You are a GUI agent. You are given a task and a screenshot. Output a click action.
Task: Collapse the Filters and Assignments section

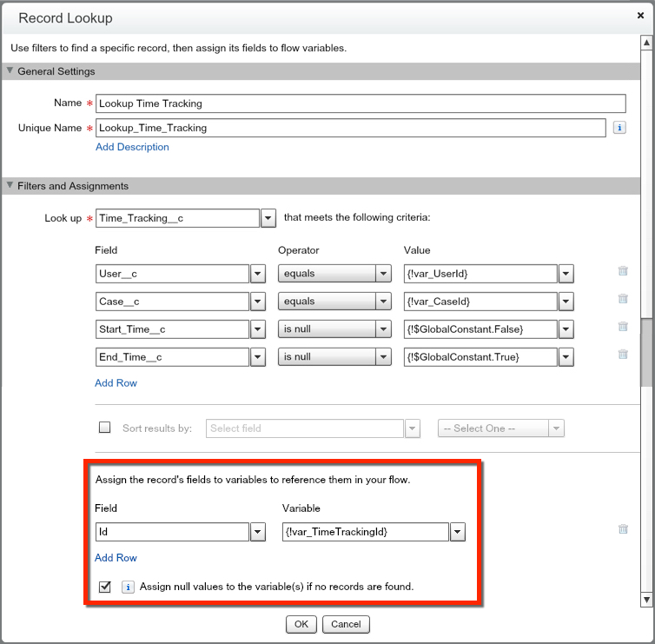pyautogui.click(x=10, y=186)
